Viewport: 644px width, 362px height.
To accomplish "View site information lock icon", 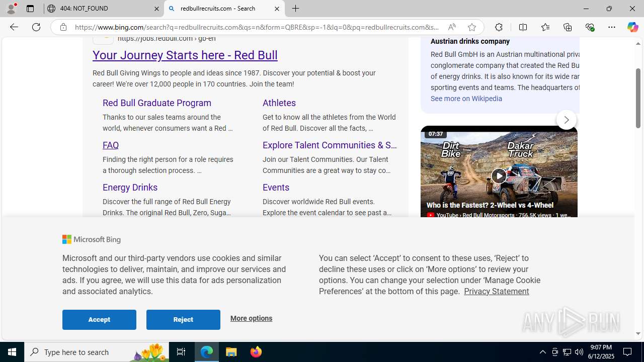I will tap(63, 27).
